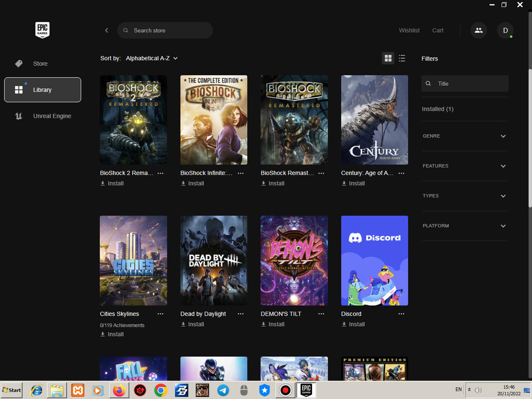Image resolution: width=532 pixels, height=399 pixels.
Task: Click the Epic Games taskbar icon
Action: click(x=306, y=390)
